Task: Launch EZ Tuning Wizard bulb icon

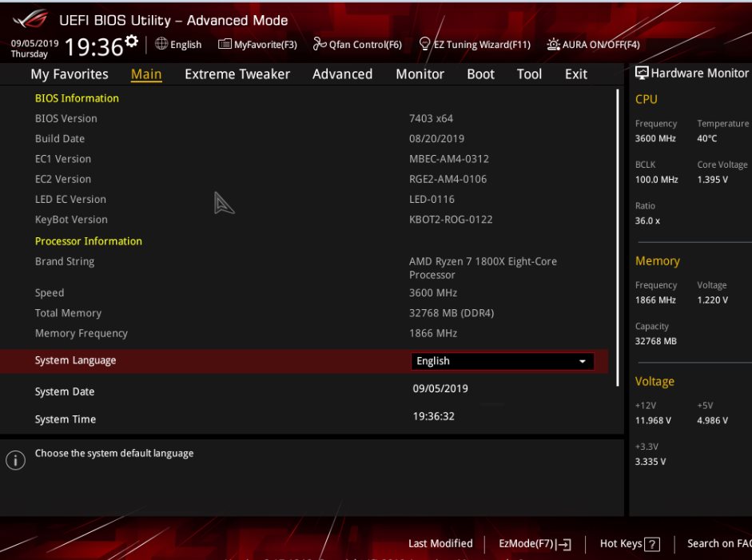Action: click(424, 44)
